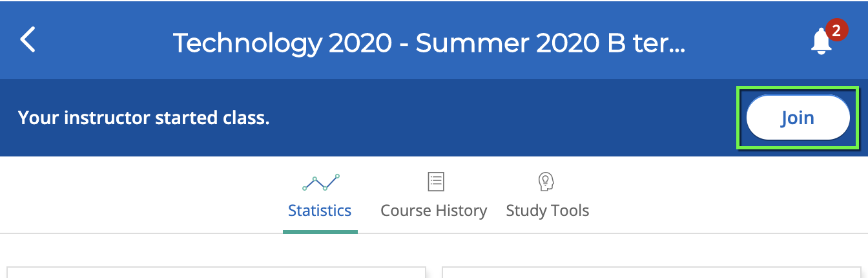Join the class your instructor started
The image size is (868, 278).
[798, 118]
